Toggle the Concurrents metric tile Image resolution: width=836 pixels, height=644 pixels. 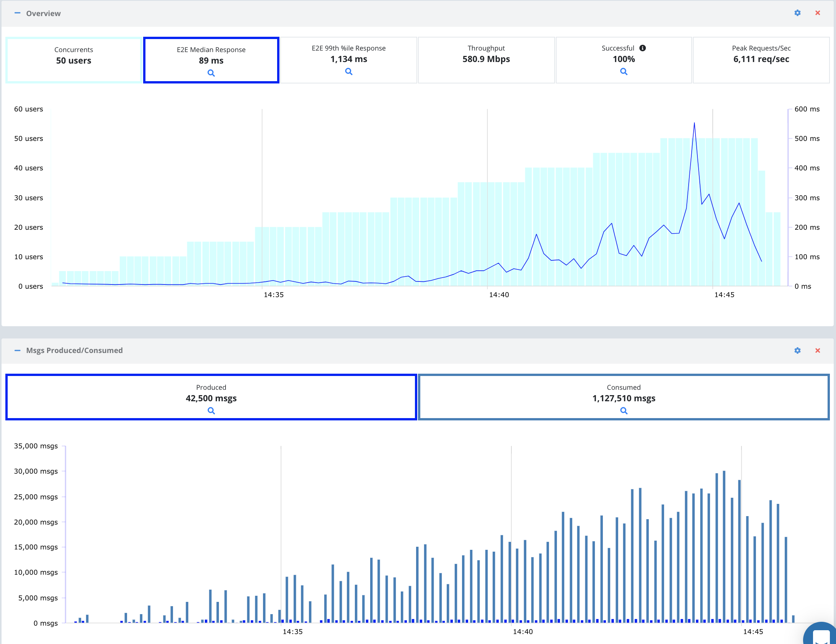(73, 60)
